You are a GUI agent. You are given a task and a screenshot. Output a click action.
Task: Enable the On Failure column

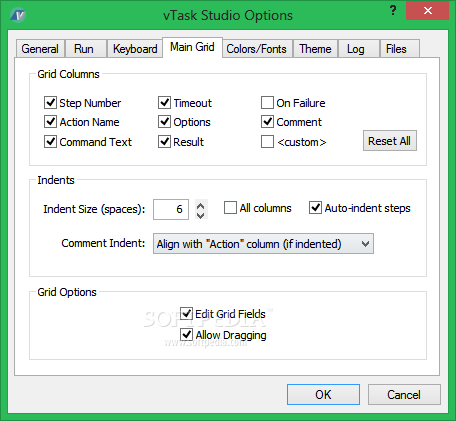[x=267, y=103]
